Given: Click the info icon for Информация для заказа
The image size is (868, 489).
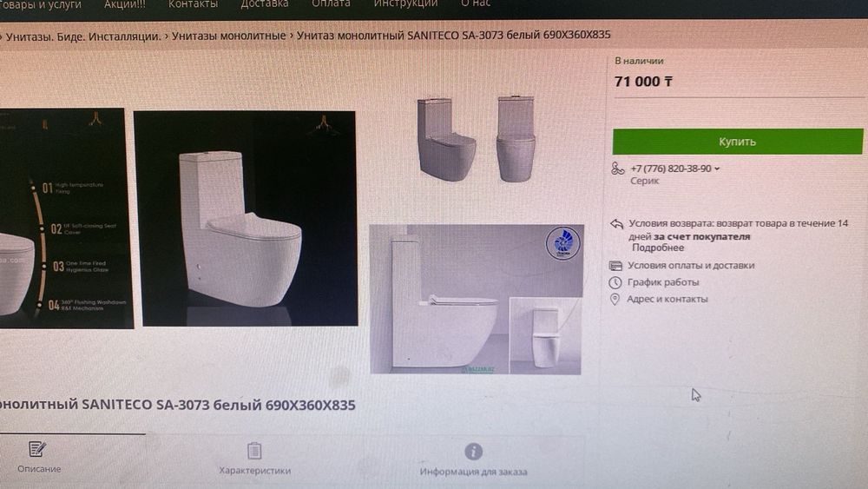Looking at the screenshot, I should pos(473,452).
